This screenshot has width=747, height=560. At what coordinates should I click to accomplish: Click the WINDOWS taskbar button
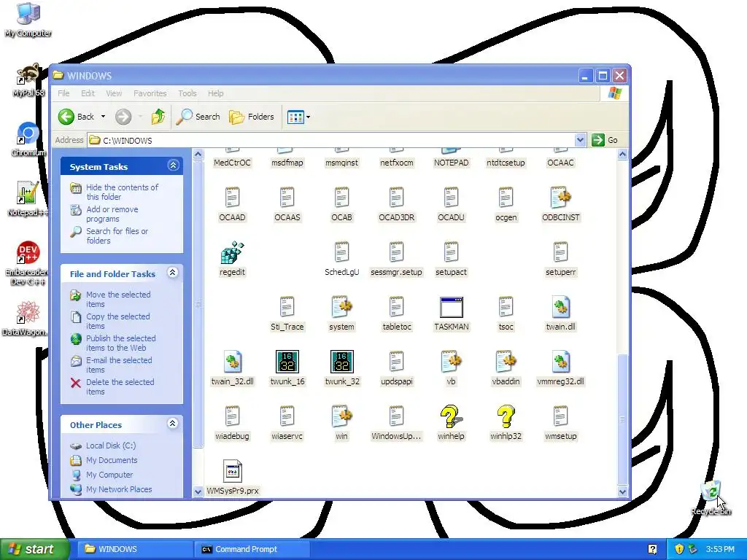(x=134, y=549)
